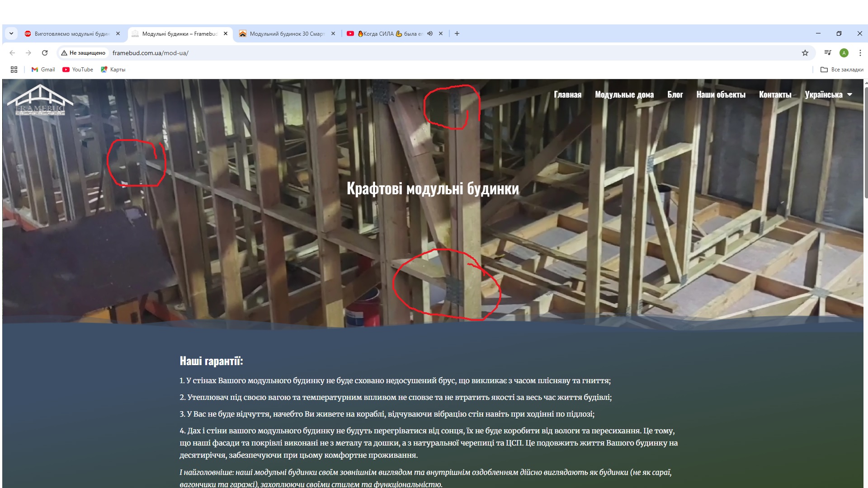Open the media control icon in toolbar
The width and height of the screenshot is (868, 488).
tap(828, 53)
